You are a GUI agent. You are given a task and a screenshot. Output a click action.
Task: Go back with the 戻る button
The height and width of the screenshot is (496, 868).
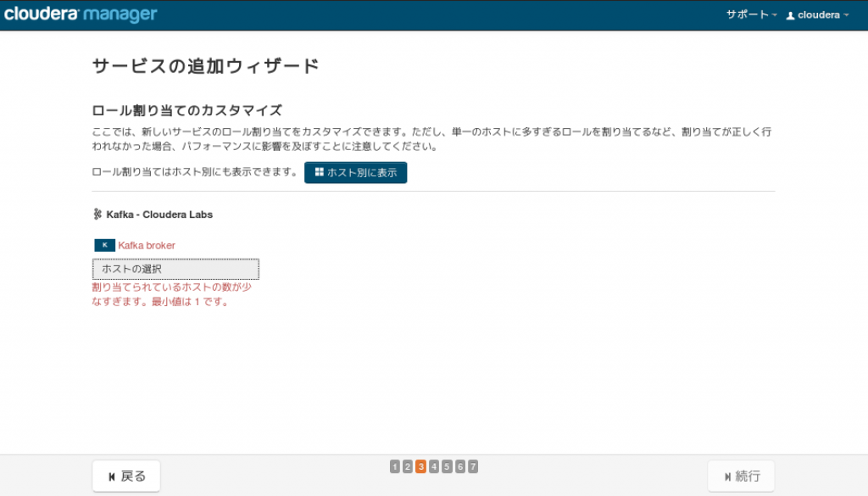point(126,476)
